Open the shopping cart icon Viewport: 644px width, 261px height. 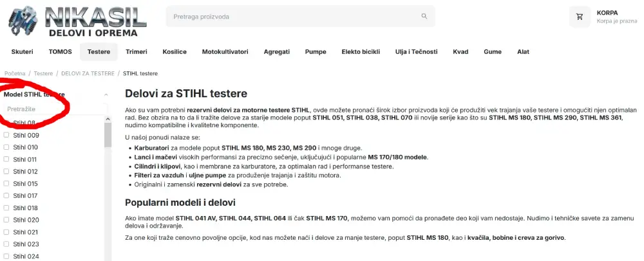580,17
